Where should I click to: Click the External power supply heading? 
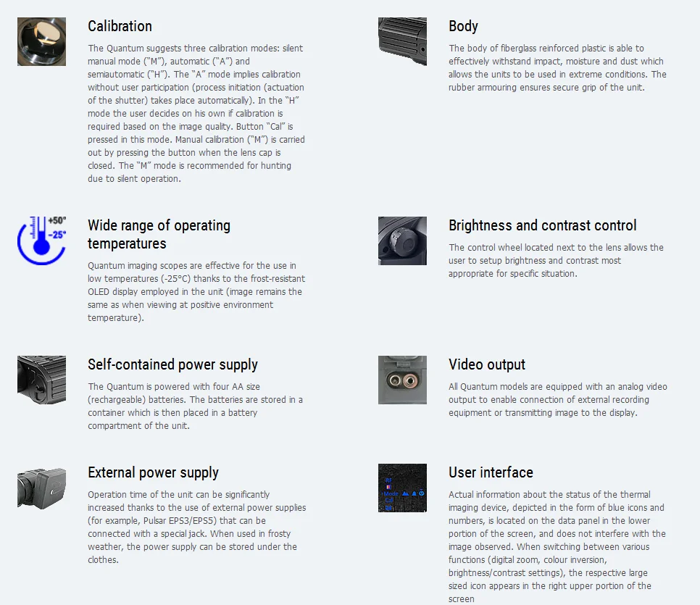(153, 473)
